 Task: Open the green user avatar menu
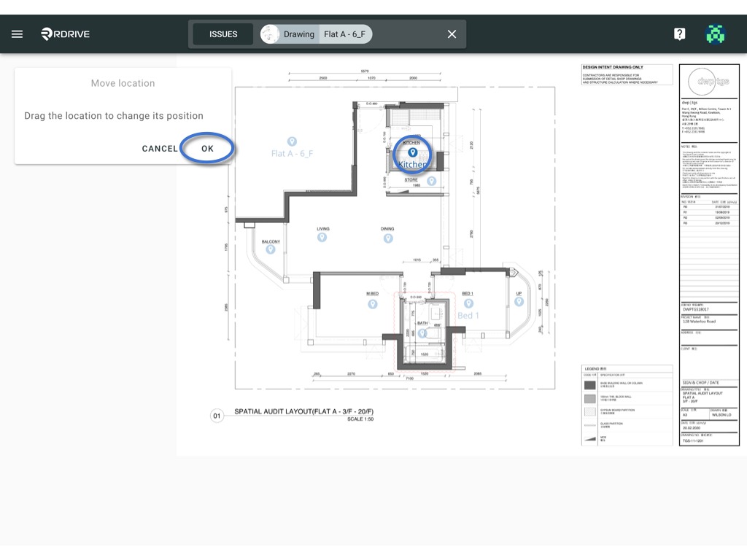tap(715, 34)
